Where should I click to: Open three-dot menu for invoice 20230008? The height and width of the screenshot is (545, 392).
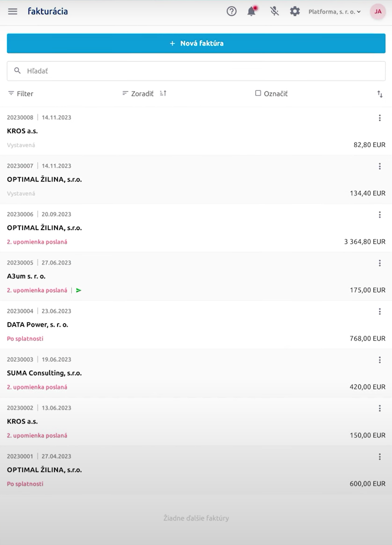pos(380,118)
